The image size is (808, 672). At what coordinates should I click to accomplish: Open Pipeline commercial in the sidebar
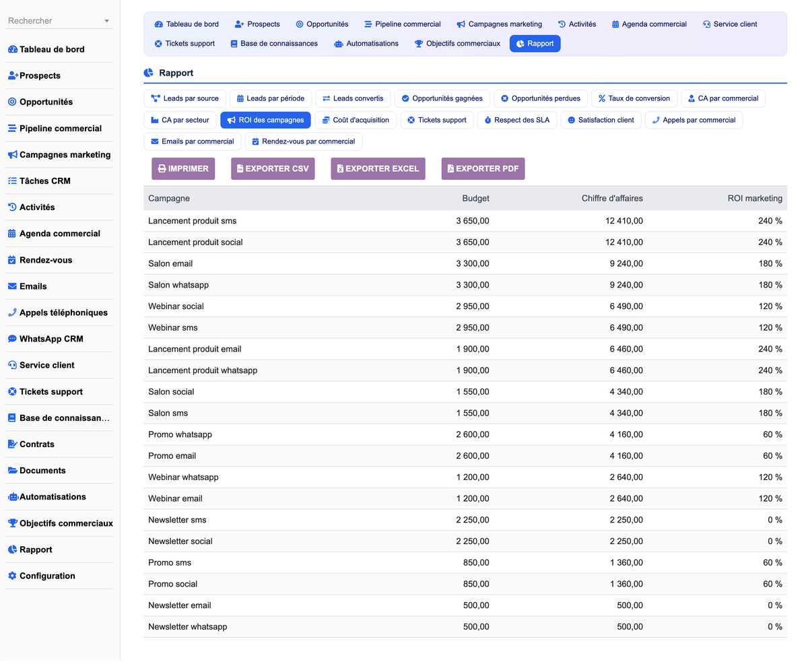tap(59, 129)
